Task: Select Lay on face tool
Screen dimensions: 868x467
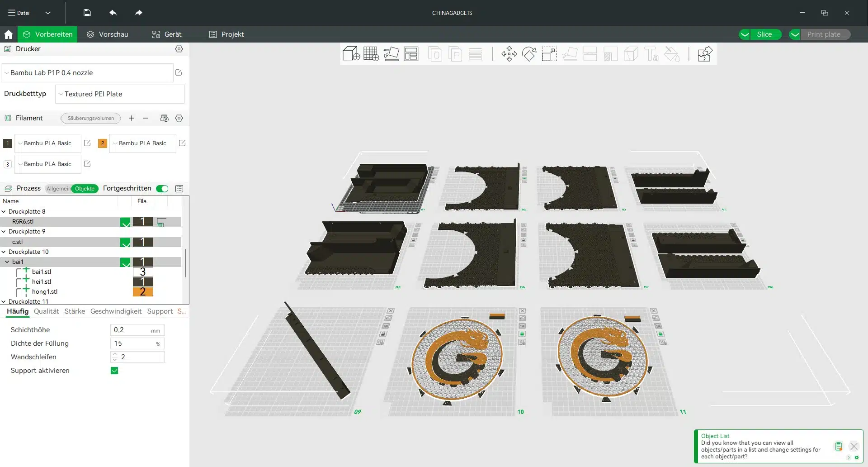Action: (x=570, y=54)
